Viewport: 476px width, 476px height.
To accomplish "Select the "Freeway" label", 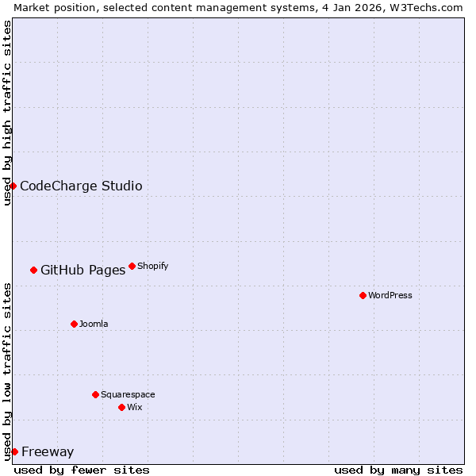I will (48, 452).
